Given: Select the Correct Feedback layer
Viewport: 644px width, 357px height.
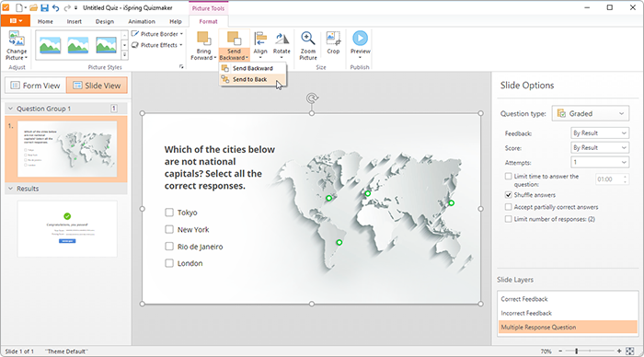Looking at the screenshot, I should click(x=568, y=299).
